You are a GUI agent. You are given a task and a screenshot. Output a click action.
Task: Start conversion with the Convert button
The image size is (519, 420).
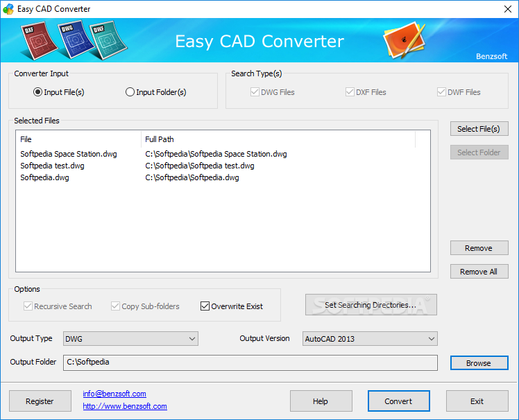pyautogui.click(x=398, y=401)
